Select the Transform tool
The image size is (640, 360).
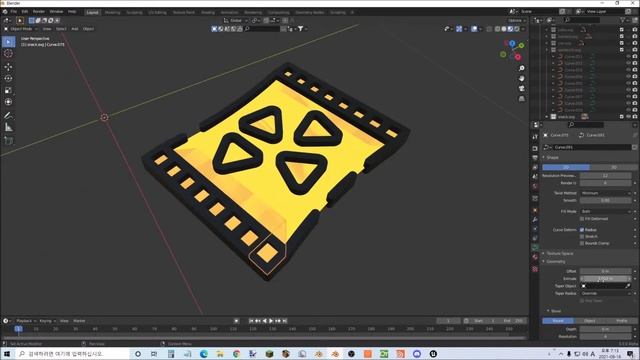tap(8, 102)
